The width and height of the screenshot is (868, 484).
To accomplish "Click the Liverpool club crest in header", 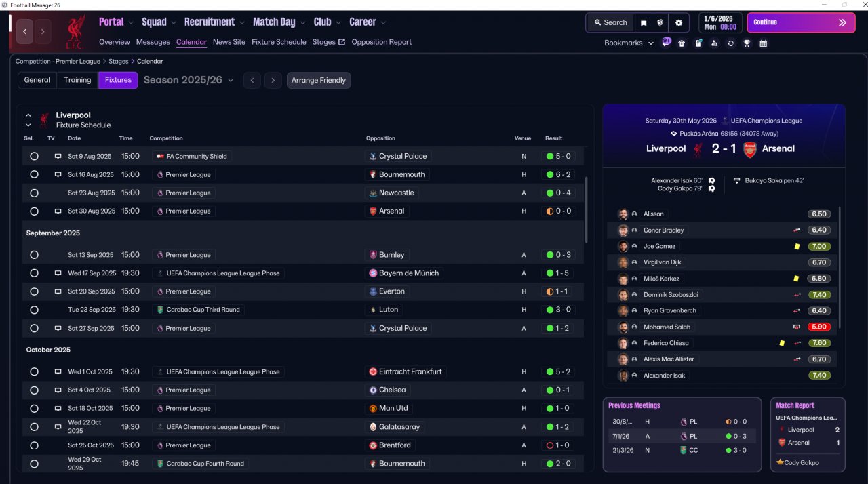I will pos(75,31).
